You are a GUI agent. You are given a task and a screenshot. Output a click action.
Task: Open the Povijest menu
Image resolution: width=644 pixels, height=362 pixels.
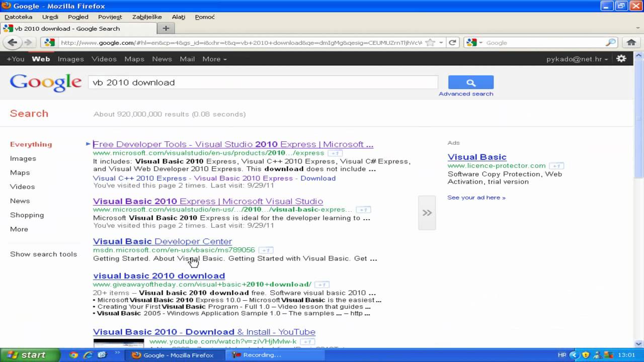110,17
